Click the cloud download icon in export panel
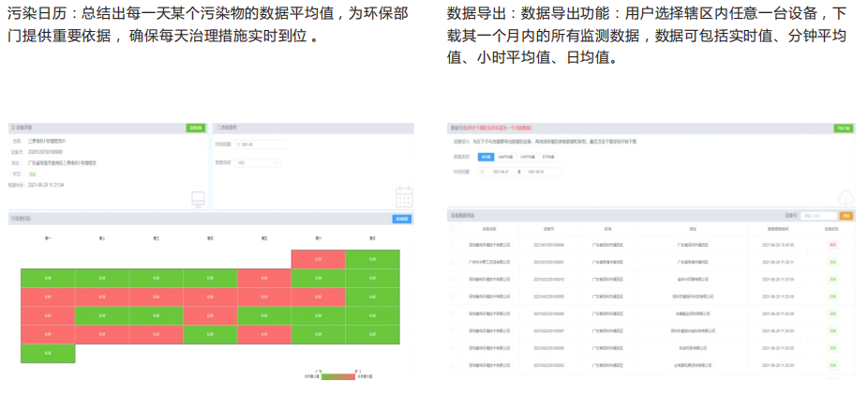The width and height of the screenshot is (868, 397). click(846, 197)
